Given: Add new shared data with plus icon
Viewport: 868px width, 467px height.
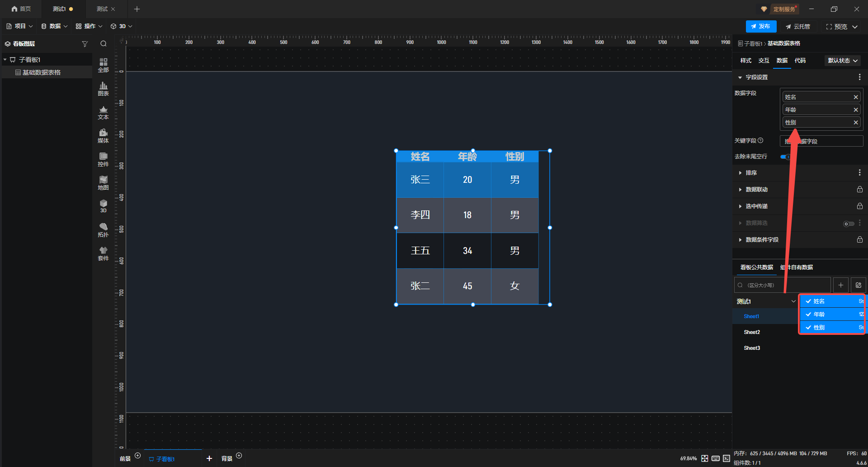Looking at the screenshot, I should click(x=840, y=285).
